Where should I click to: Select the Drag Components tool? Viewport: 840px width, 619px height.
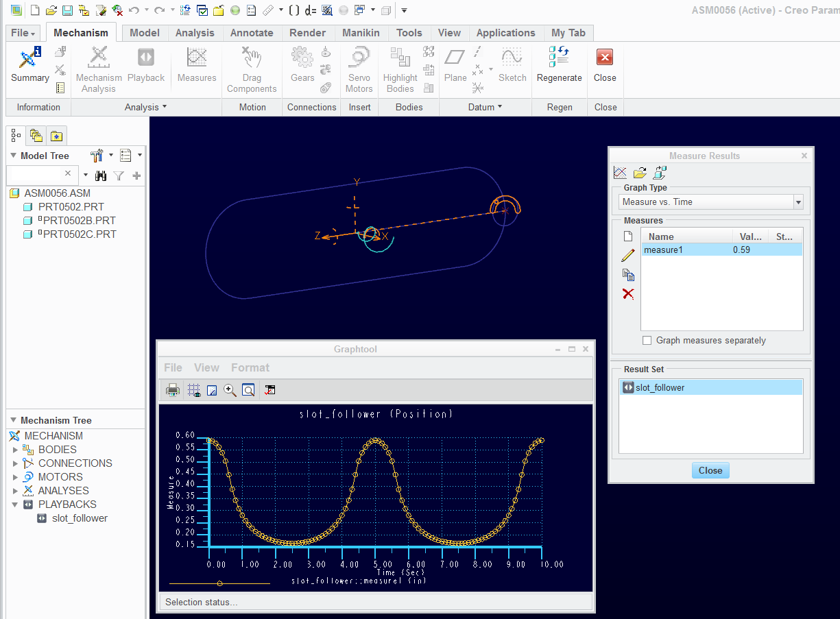pyautogui.click(x=252, y=69)
